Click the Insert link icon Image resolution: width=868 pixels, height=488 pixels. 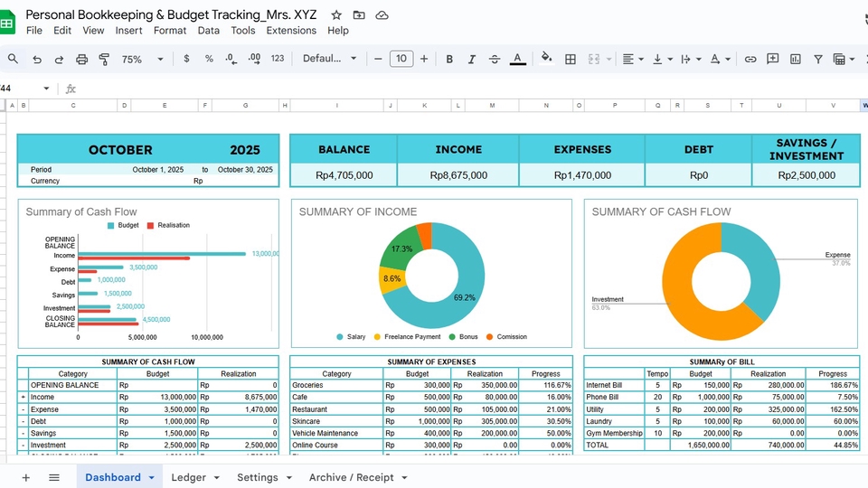coord(750,59)
